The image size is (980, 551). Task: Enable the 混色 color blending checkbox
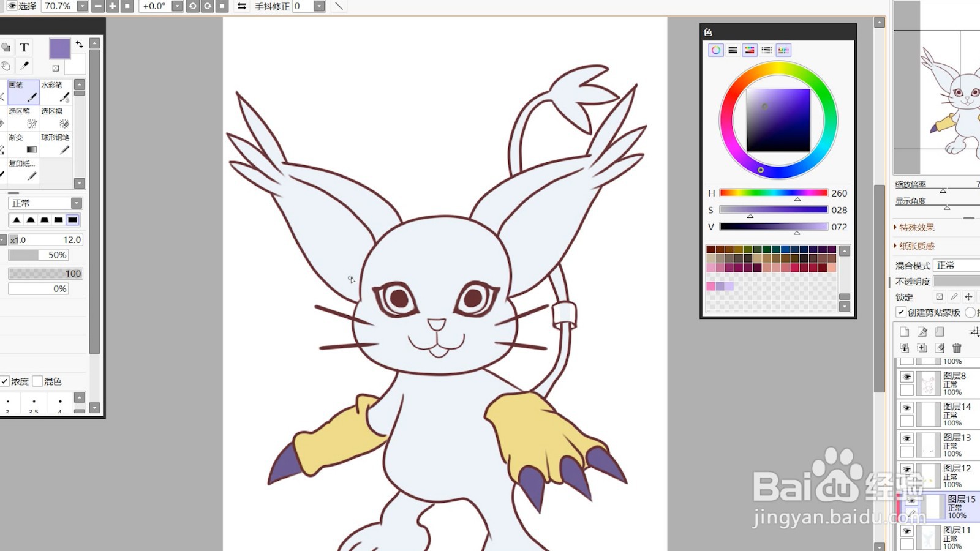38,381
